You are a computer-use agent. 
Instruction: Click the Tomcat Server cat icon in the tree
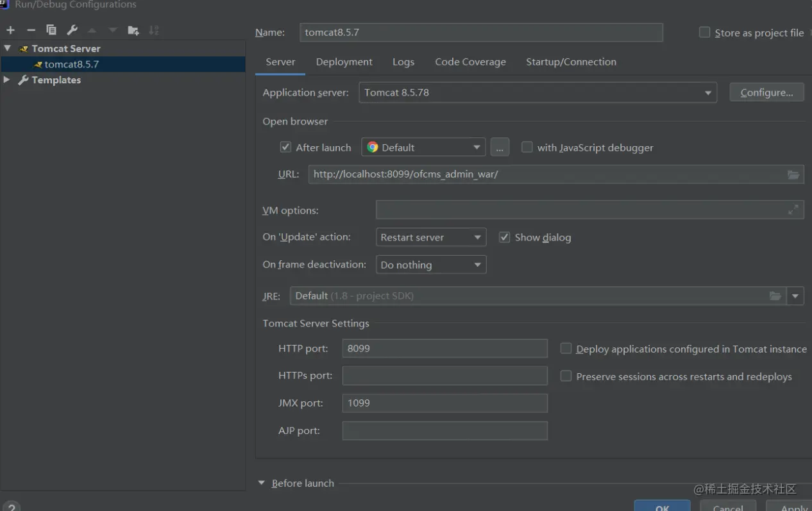pyautogui.click(x=24, y=49)
